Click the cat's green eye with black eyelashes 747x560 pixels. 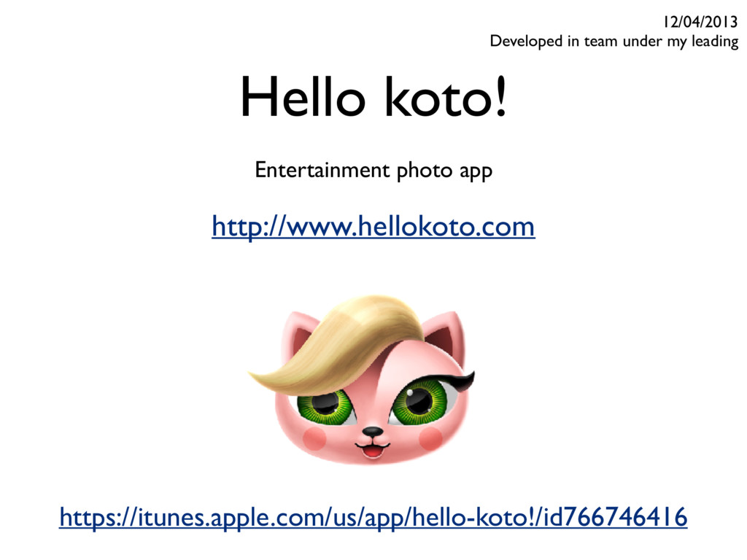pos(420,400)
